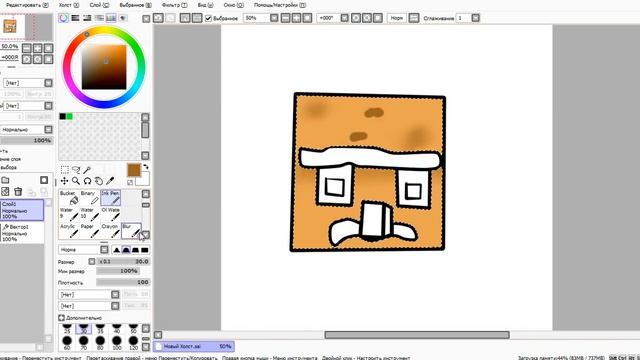
Task: Select the Blur tool
Action: (x=131, y=231)
